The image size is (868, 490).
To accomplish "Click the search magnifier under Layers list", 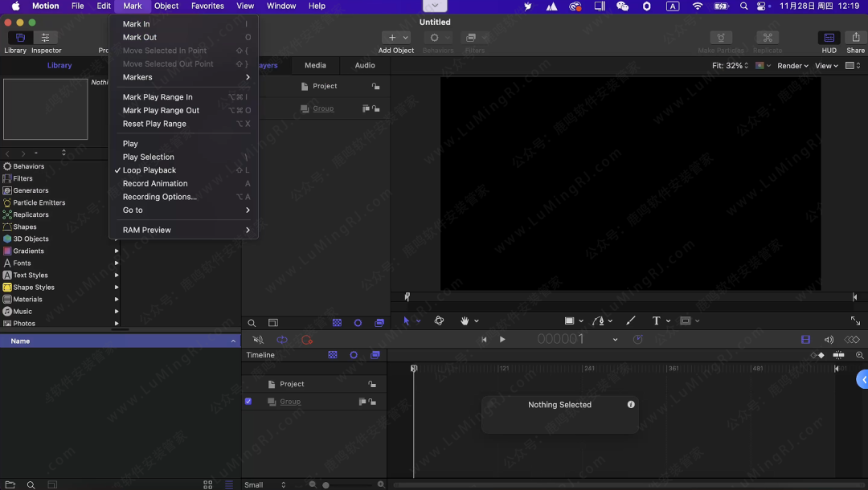I will 252,323.
